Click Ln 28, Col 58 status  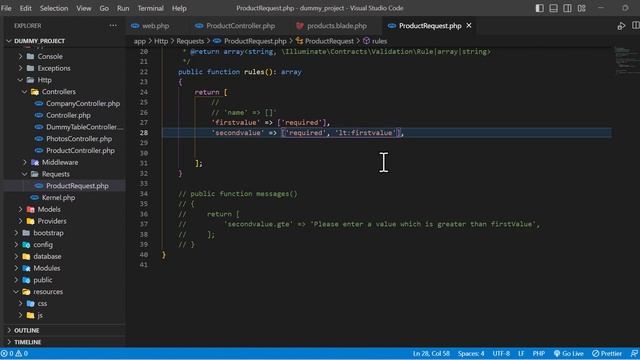[431, 353]
